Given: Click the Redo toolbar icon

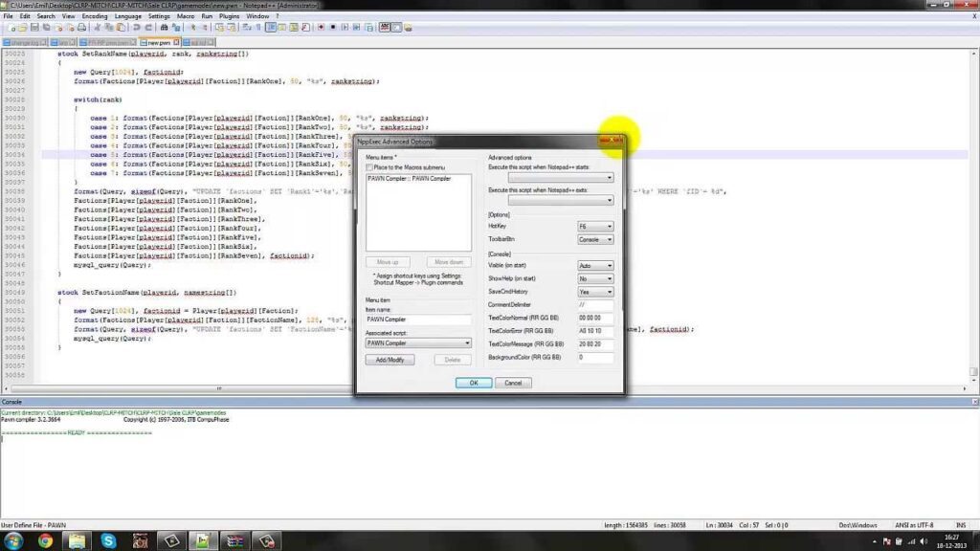Looking at the screenshot, I should pos(148,28).
